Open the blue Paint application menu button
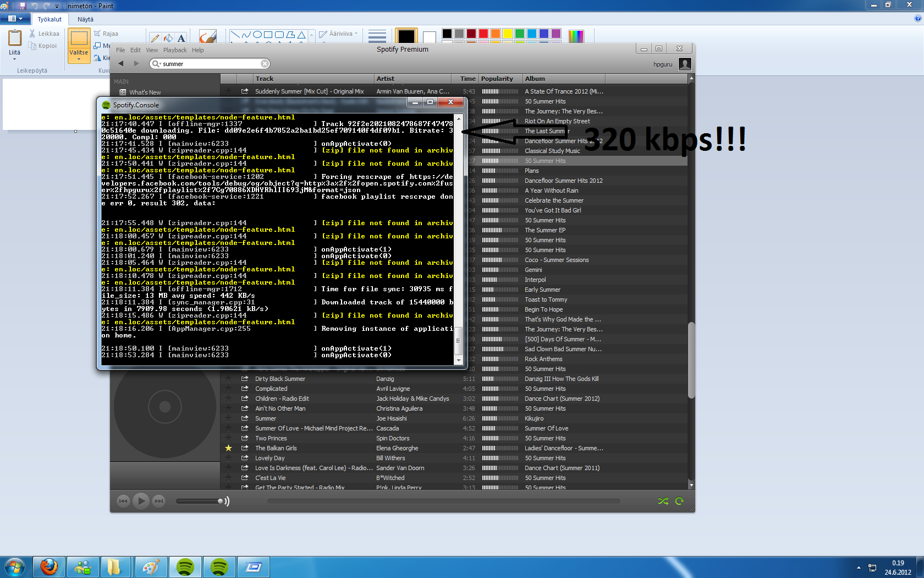 15,19
